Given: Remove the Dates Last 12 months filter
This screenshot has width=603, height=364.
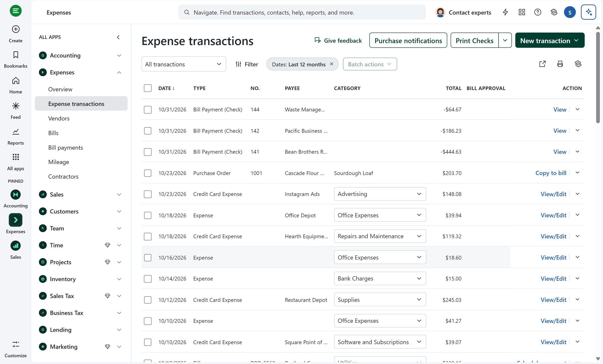Looking at the screenshot, I should tap(332, 64).
